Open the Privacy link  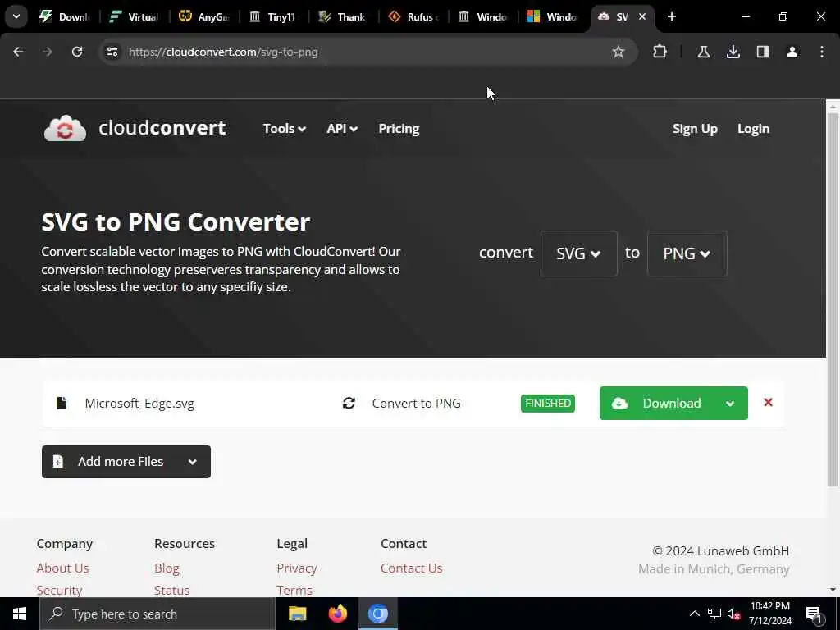(297, 568)
